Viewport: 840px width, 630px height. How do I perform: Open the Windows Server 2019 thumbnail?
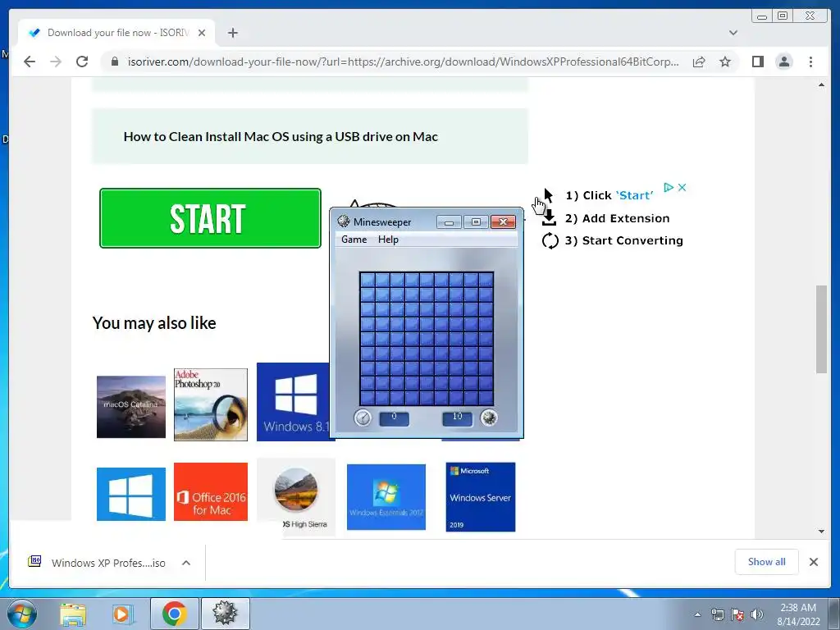tap(481, 497)
